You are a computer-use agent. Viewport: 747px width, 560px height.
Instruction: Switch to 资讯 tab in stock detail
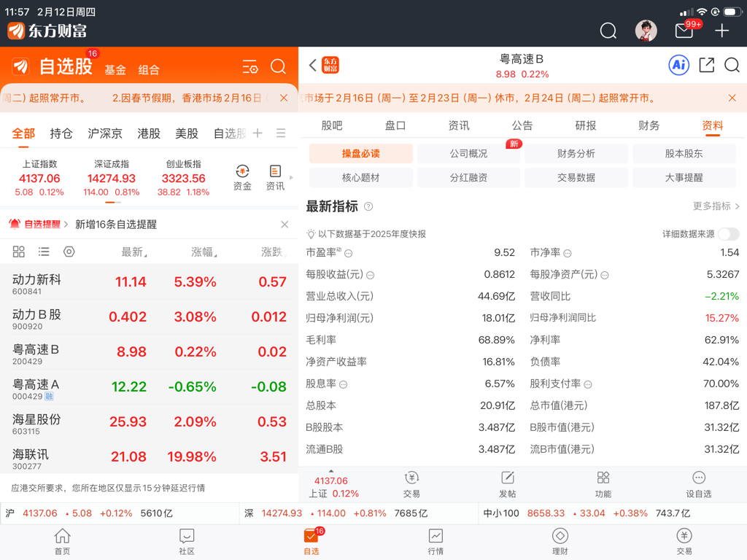459,125
